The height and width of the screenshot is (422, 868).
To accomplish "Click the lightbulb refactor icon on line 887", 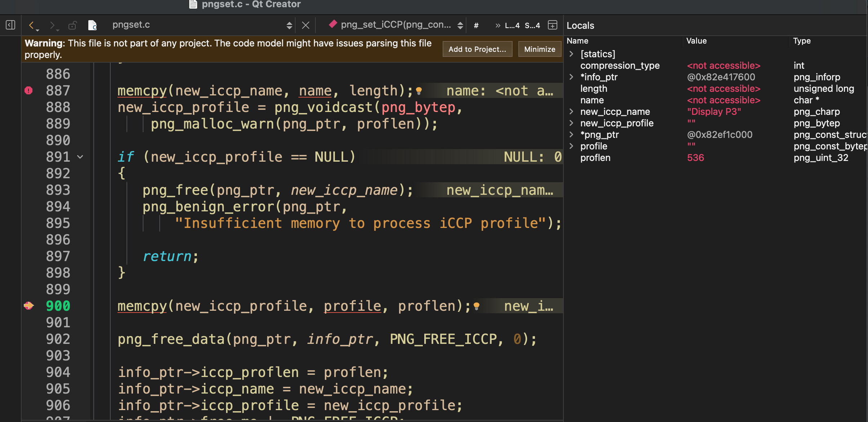I will 419,91.
